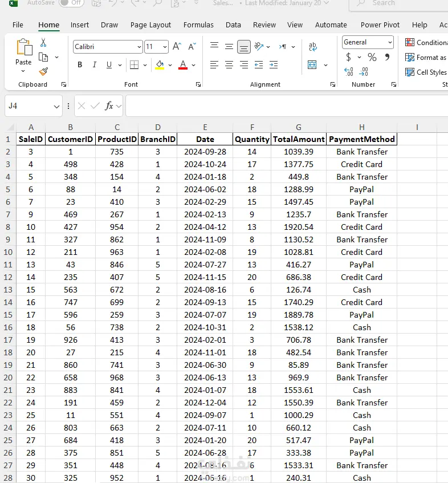
Task: Align text right
Action: [x=244, y=64]
